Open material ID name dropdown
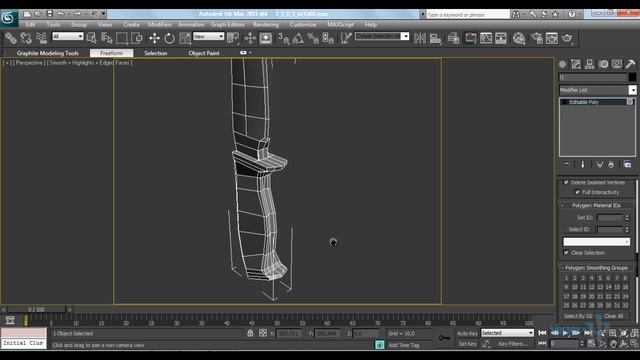The width and height of the screenshot is (640, 360). coord(596,242)
